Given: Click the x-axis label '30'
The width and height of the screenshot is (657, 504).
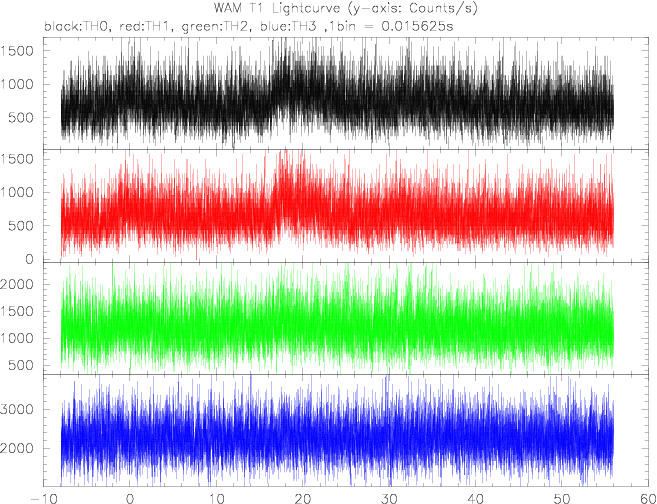Looking at the screenshot, I should coord(389,499).
